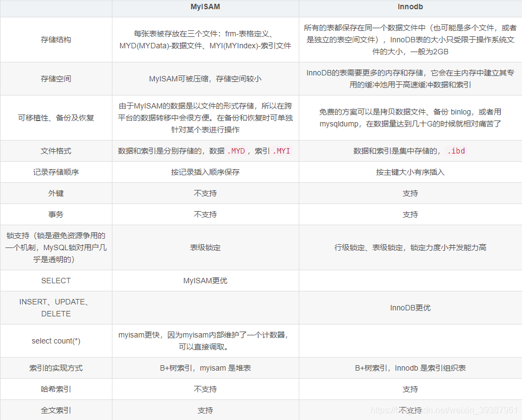
Task: Click the 存储结构 row label
Action: [56, 39]
